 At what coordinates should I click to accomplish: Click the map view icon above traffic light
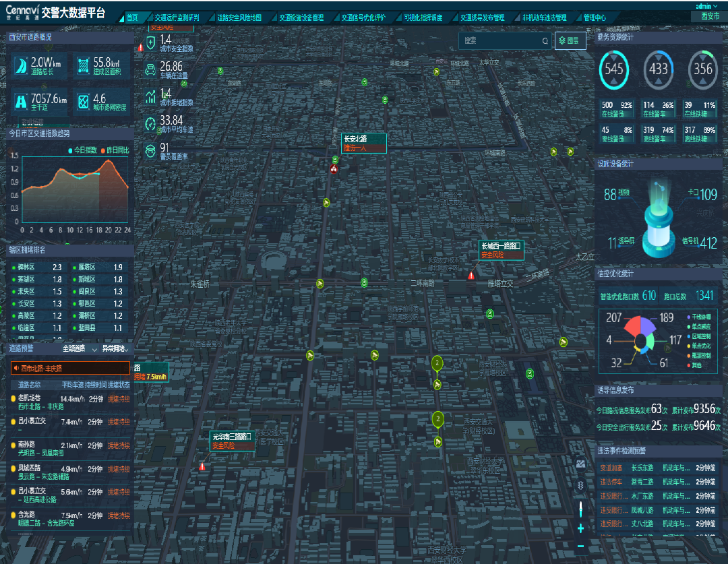coord(580,464)
